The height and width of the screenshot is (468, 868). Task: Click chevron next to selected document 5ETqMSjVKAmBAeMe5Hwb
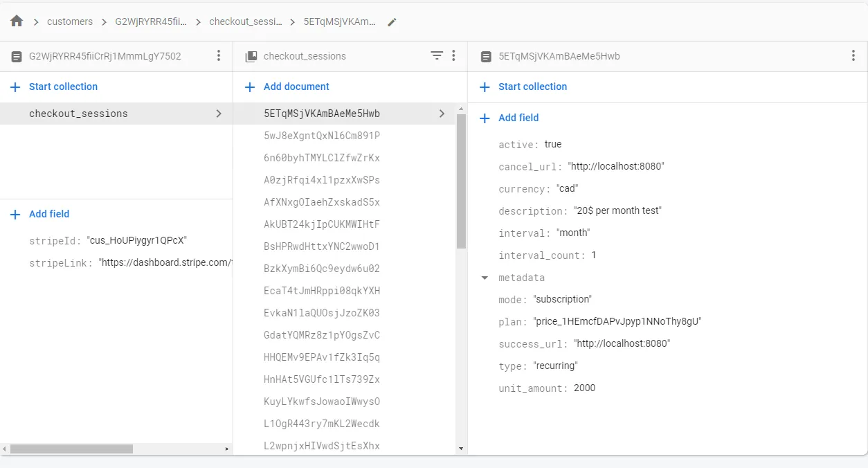click(x=442, y=114)
